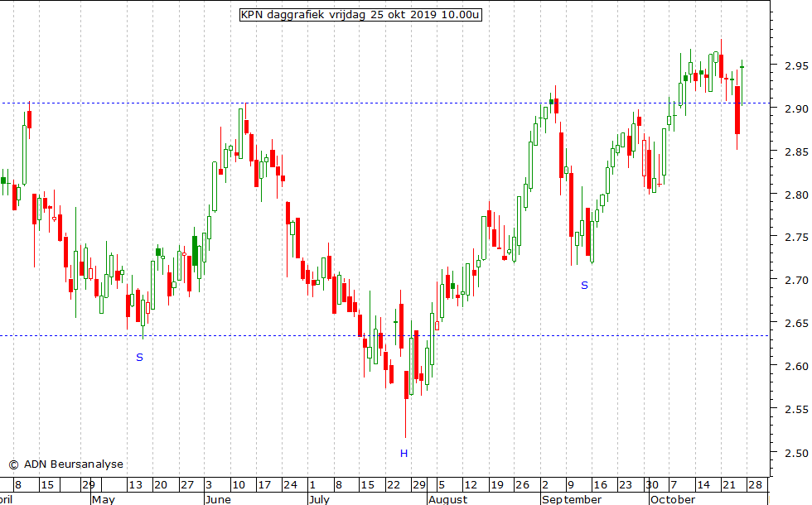The height and width of the screenshot is (505, 812).
Task: Click the May month label
Action: coord(103,499)
